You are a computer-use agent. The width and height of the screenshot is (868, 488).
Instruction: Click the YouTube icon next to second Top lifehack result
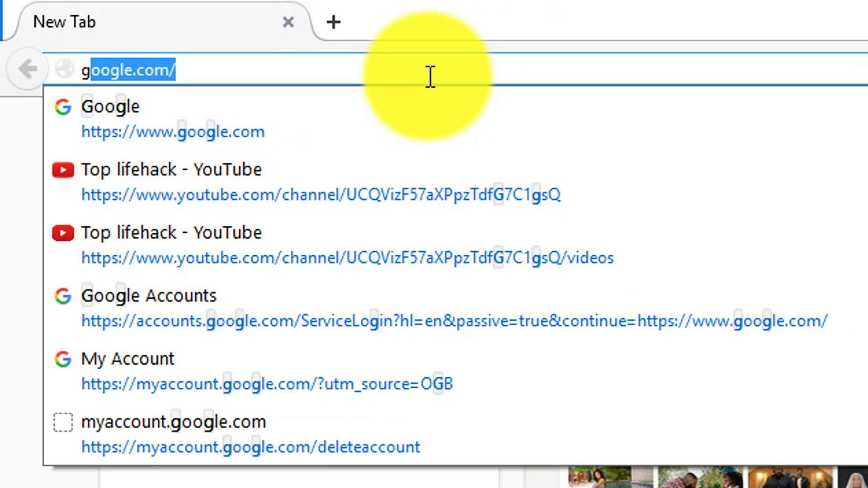pos(62,233)
